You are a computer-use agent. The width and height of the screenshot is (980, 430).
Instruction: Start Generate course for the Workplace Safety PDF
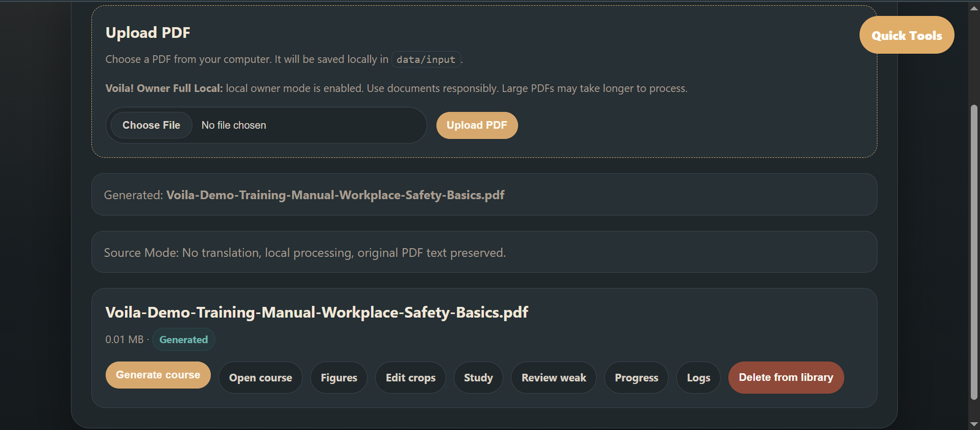coord(158,375)
